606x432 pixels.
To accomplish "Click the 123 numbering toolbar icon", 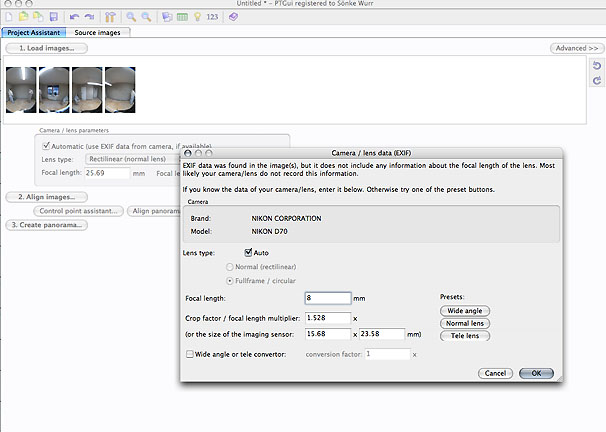I will (x=212, y=18).
